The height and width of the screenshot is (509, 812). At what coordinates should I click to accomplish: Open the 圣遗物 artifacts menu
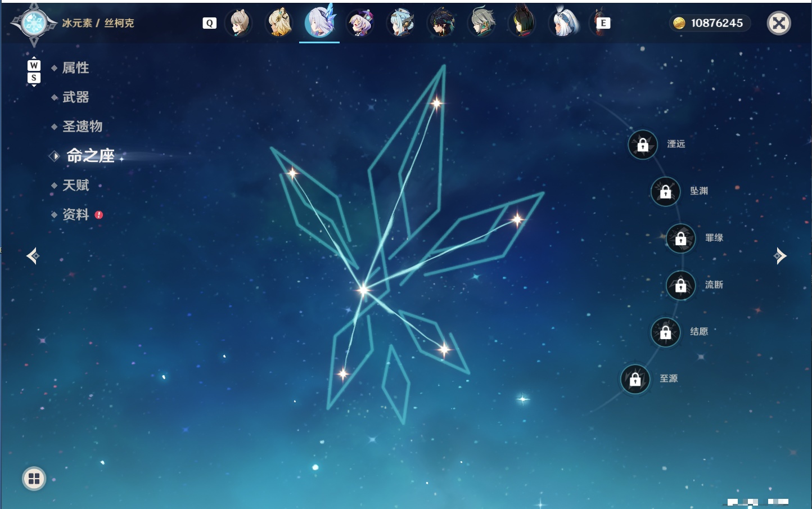pyautogui.click(x=82, y=127)
